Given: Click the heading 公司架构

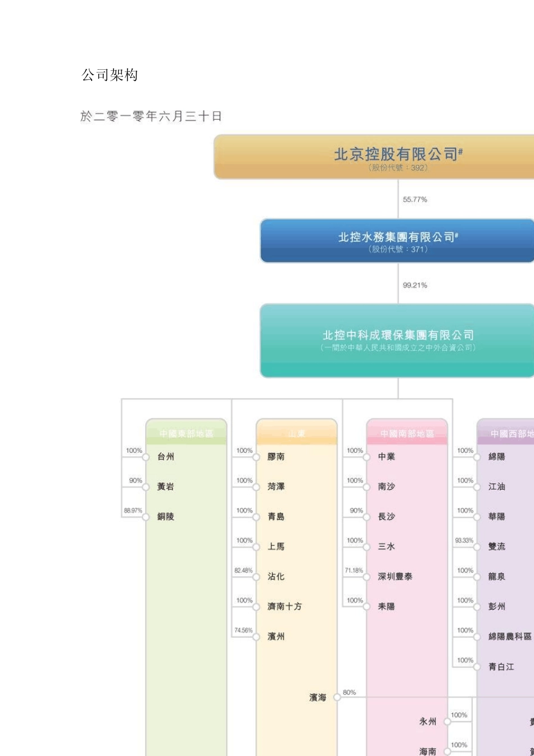Looking at the screenshot, I should pyautogui.click(x=110, y=75).
